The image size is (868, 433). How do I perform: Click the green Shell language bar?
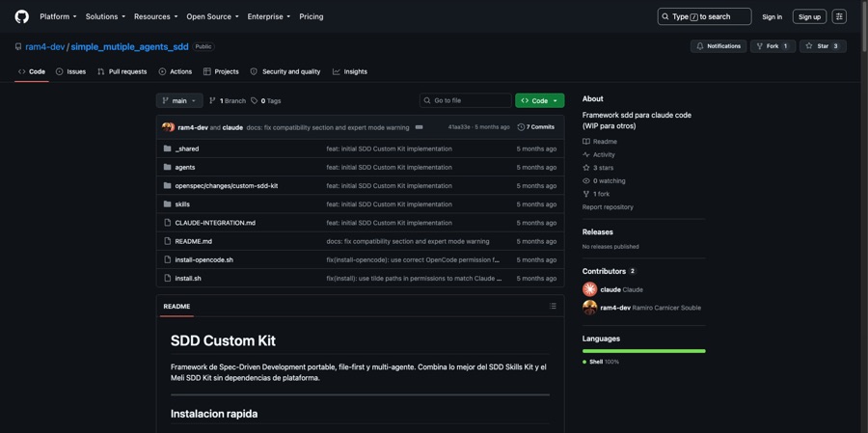[644, 351]
